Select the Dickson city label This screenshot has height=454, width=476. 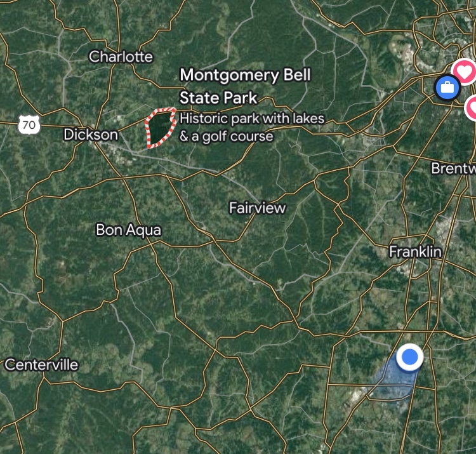pyautogui.click(x=91, y=135)
